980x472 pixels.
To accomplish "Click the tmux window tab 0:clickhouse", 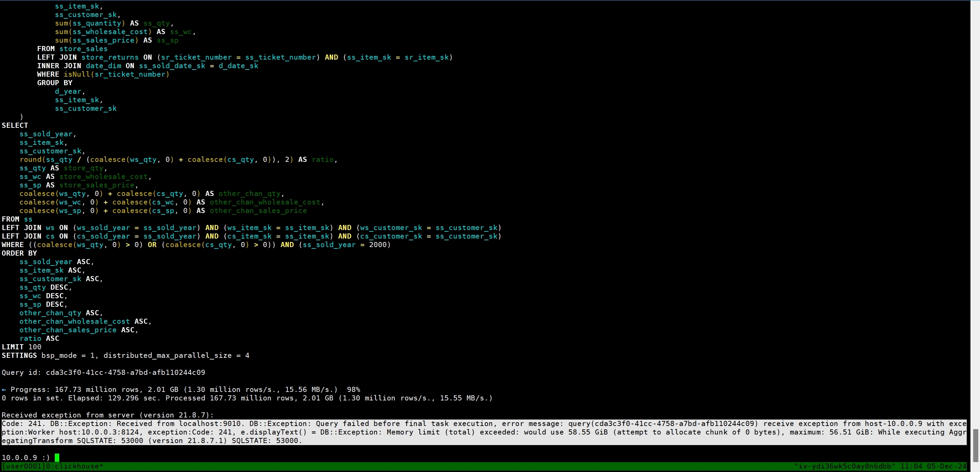I will (75, 466).
